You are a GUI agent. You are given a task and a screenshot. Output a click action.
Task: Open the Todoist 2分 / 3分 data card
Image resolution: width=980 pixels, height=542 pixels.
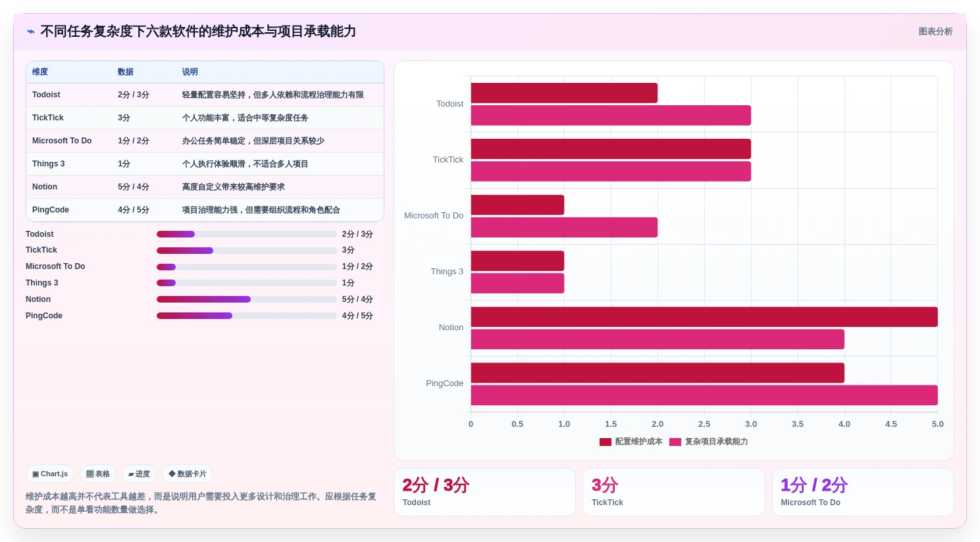[x=484, y=492]
